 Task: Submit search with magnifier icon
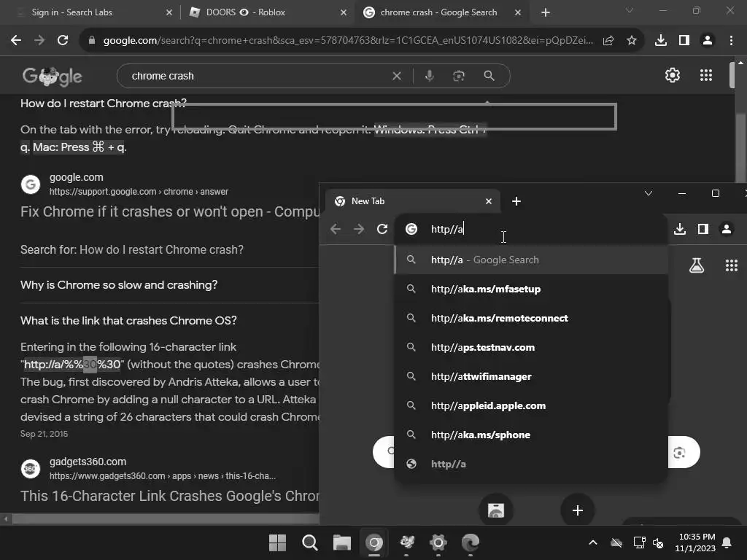pyautogui.click(x=489, y=76)
